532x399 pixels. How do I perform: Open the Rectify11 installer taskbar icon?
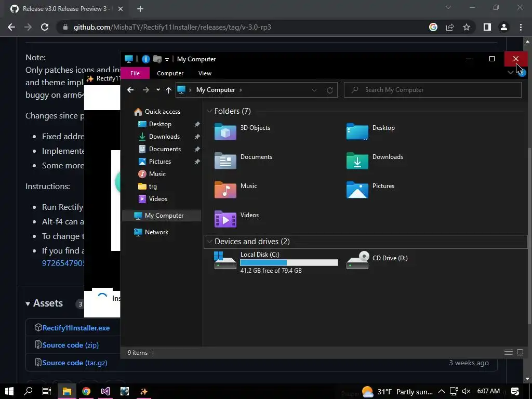(144, 391)
